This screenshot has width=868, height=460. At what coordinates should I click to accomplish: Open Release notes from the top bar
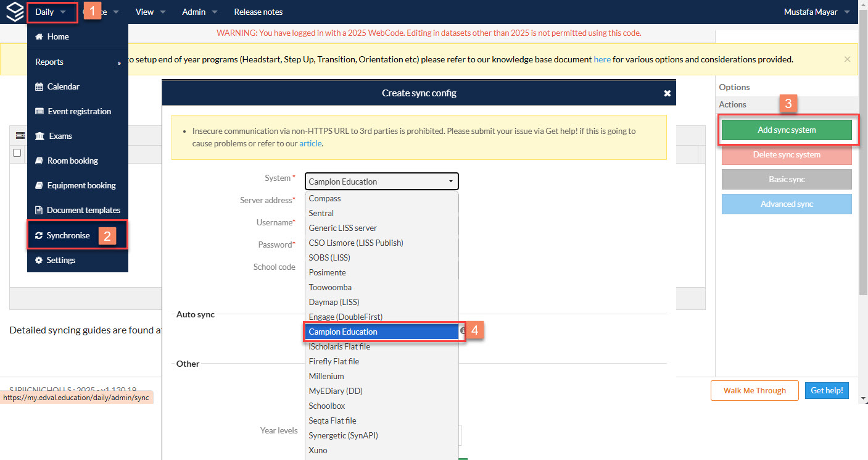(x=258, y=12)
